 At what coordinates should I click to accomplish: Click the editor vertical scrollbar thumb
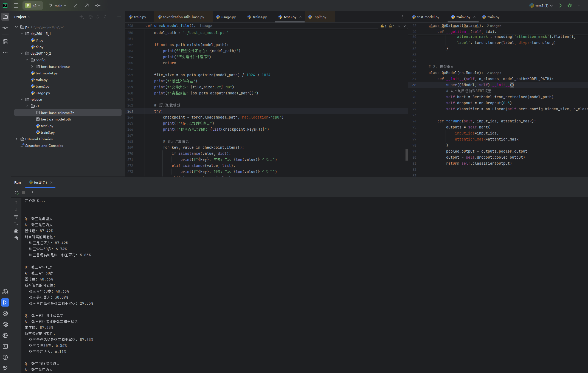pyautogui.click(x=406, y=155)
